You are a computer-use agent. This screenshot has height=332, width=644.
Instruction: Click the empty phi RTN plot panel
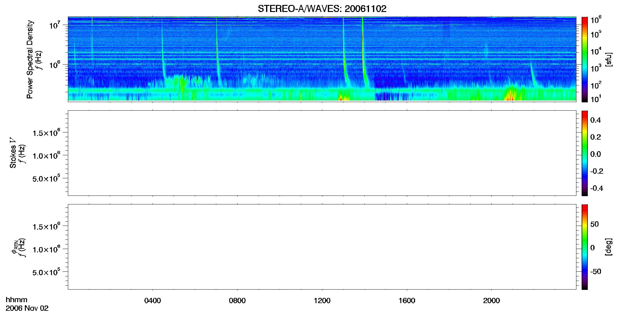(322, 247)
